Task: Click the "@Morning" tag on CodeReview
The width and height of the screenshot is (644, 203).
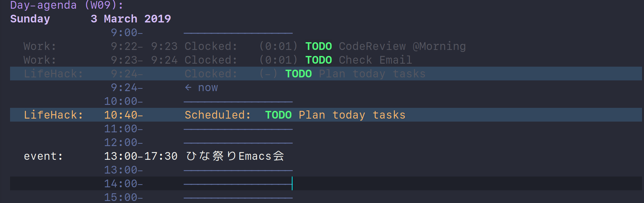Action: point(439,46)
